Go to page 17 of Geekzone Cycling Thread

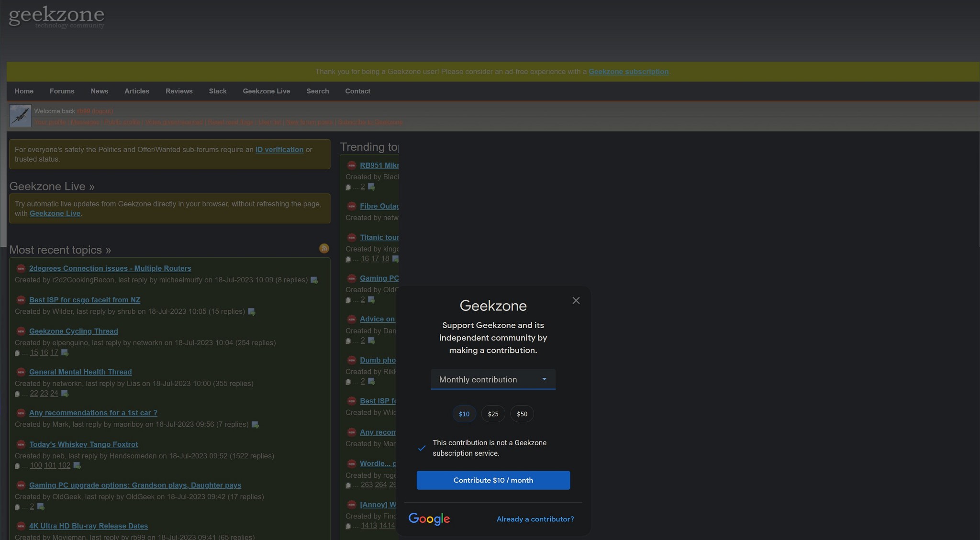pyautogui.click(x=54, y=353)
